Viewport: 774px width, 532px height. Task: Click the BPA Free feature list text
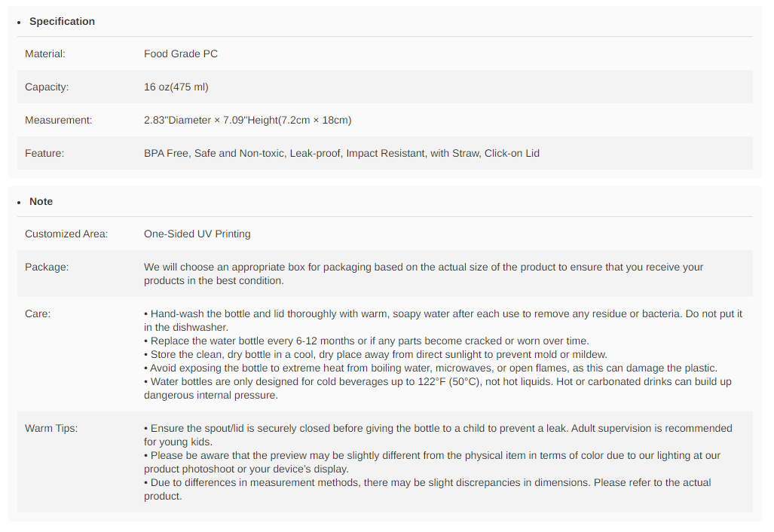pos(341,153)
